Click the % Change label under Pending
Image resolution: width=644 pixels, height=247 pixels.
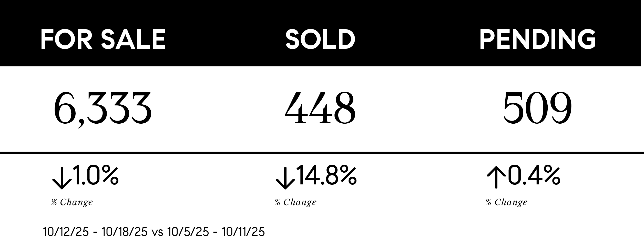(506, 202)
